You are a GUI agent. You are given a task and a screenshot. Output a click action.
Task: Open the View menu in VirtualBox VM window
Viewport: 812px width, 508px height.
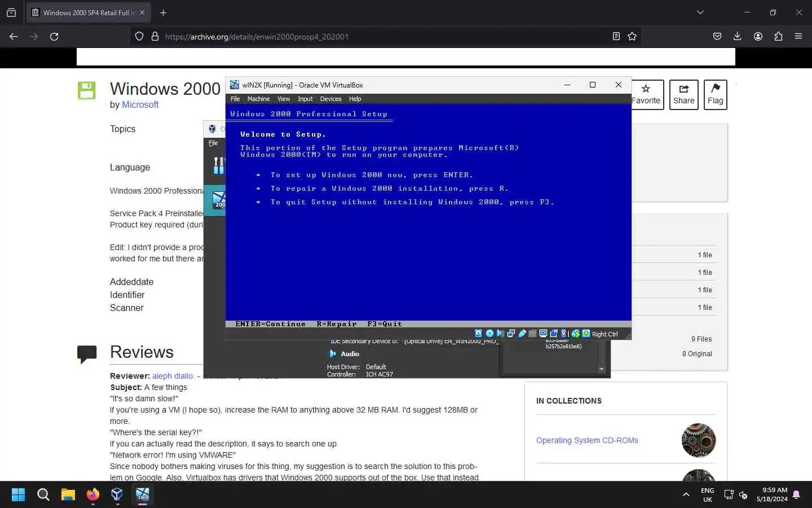(x=284, y=99)
